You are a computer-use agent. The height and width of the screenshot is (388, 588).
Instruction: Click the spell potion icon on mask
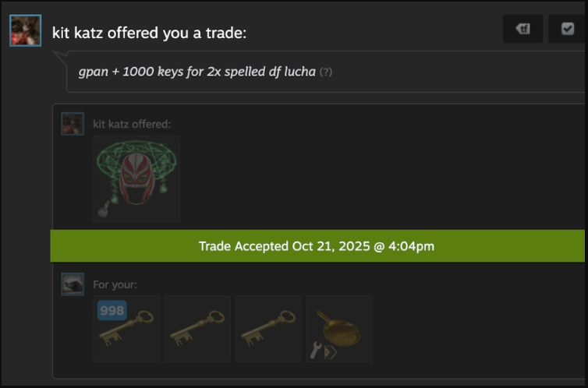[x=104, y=210]
